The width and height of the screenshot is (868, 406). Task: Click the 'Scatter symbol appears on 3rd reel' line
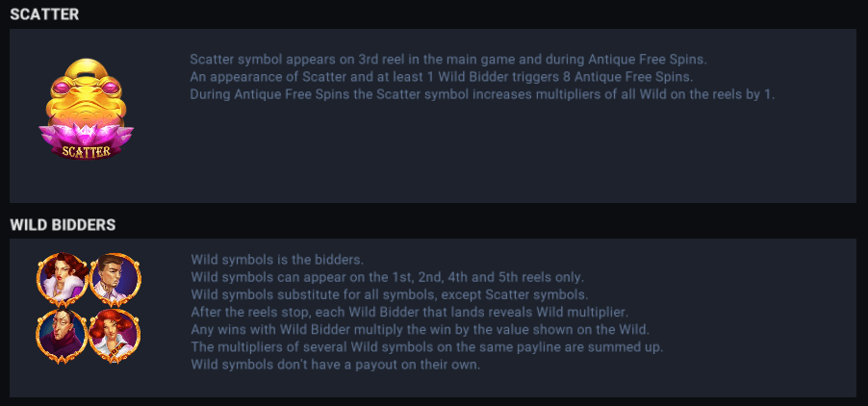click(x=448, y=60)
